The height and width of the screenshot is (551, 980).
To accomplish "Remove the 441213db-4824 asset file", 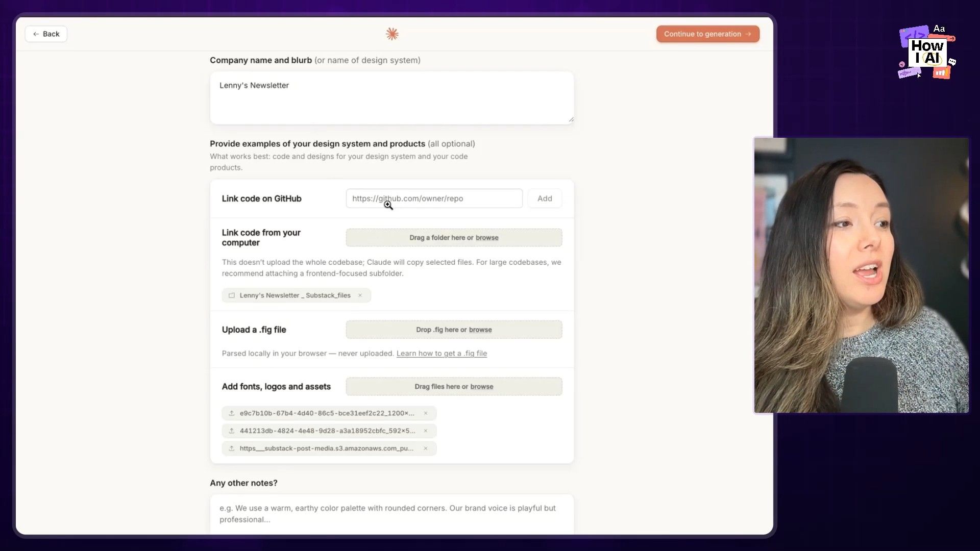I will tap(425, 431).
